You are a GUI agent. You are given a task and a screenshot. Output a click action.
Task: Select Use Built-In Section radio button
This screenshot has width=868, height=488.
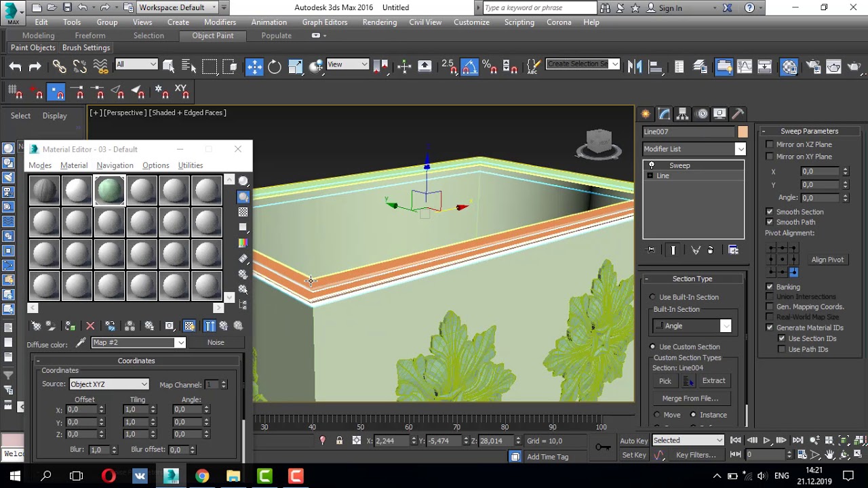pyautogui.click(x=653, y=297)
